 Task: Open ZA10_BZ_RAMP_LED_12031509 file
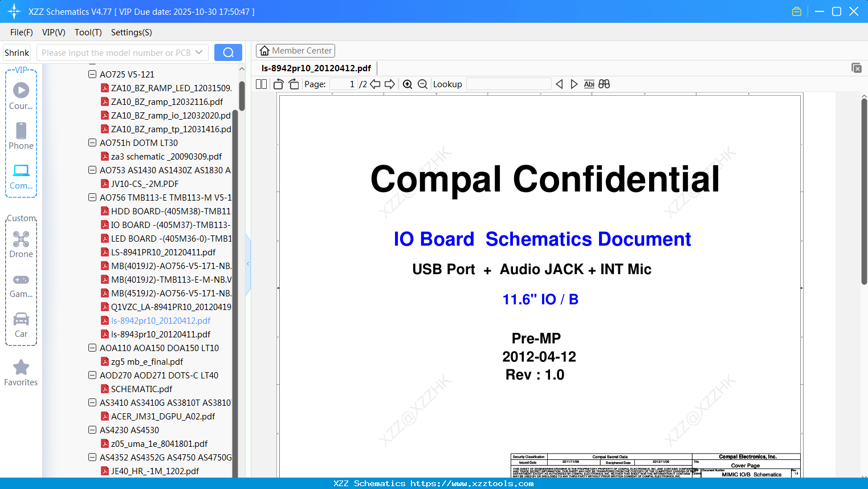coord(171,88)
